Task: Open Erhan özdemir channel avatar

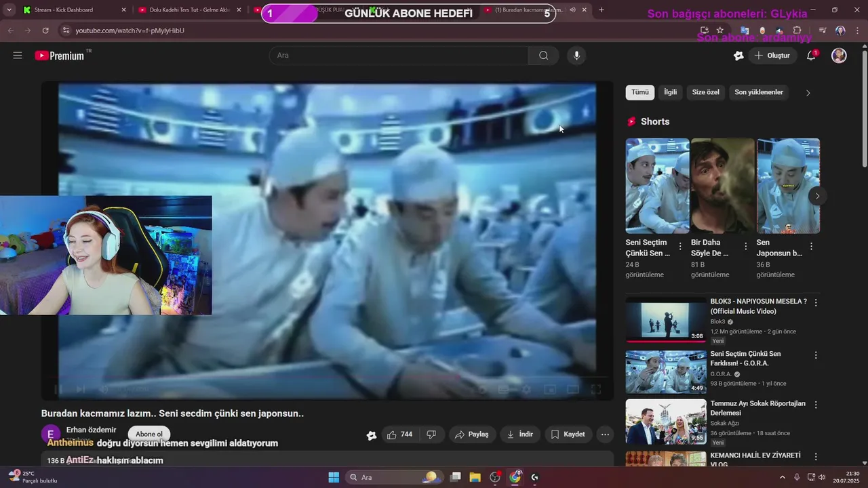Action: click(x=51, y=434)
